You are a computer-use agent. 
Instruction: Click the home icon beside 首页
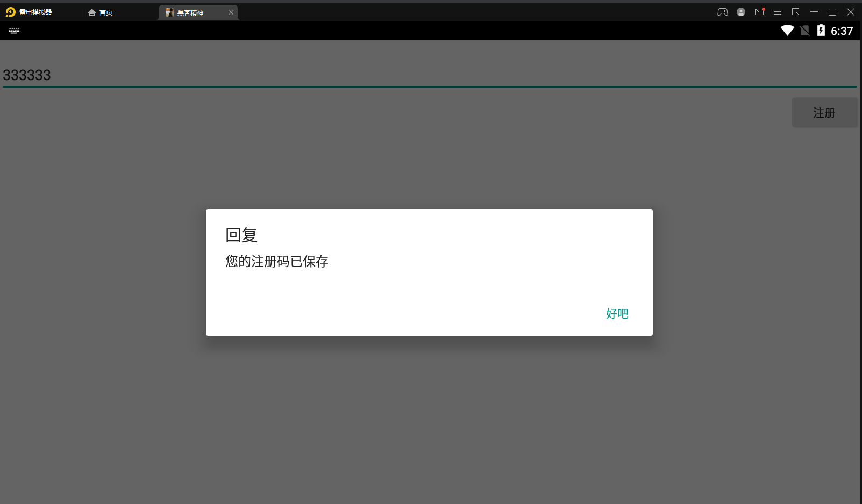point(91,12)
